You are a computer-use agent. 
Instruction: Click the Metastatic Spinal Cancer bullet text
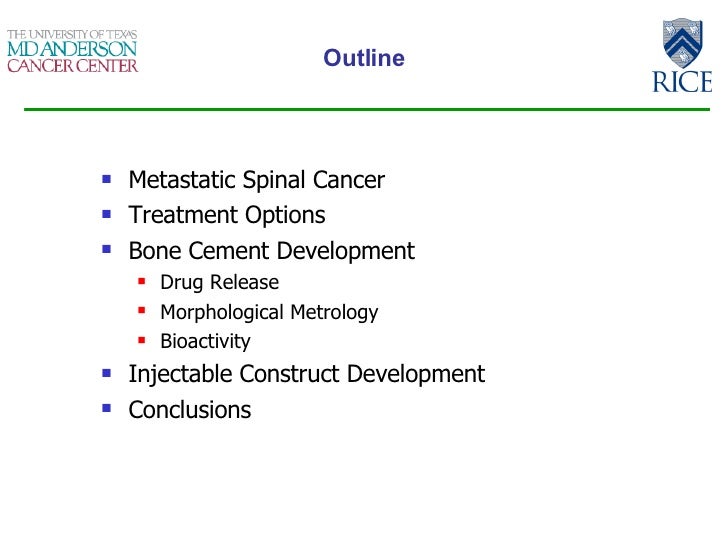[256, 180]
